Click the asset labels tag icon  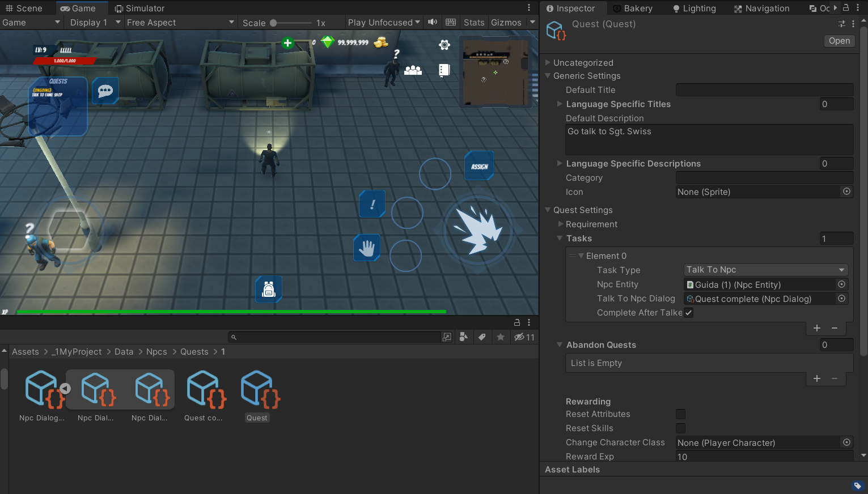(857, 486)
